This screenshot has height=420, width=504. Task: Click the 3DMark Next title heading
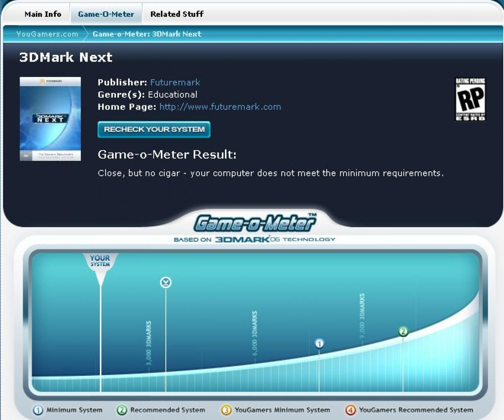pyautogui.click(x=66, y=57)
